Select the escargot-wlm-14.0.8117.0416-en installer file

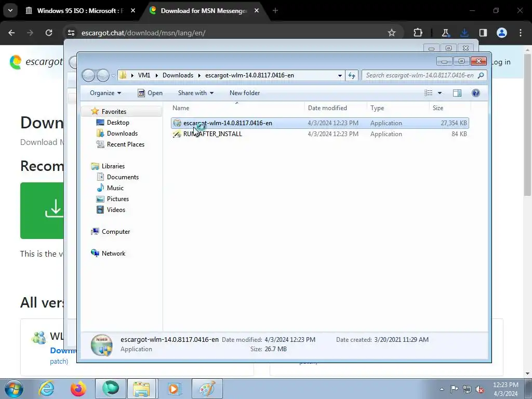coord(320,123)
